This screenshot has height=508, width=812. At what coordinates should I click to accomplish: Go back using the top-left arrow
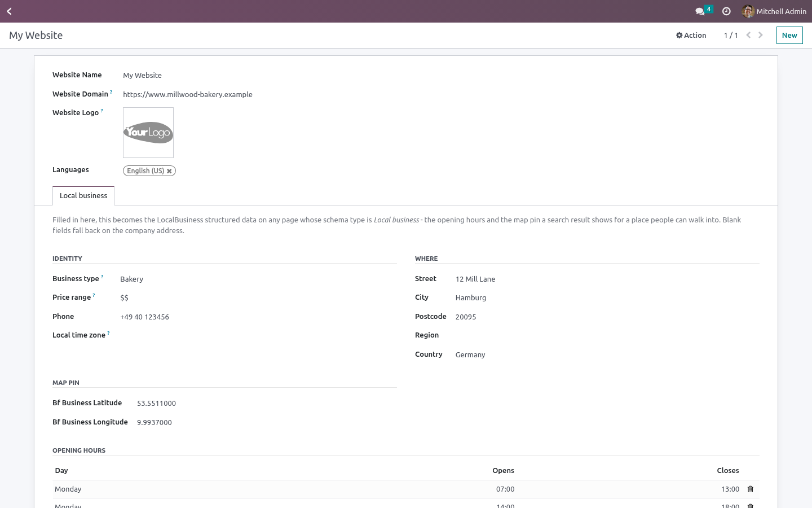tap(10, 11)
